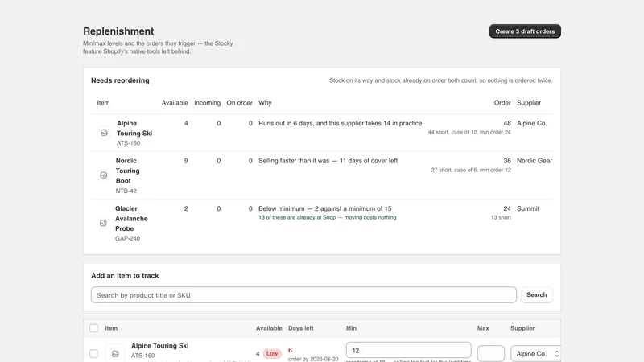Viewport: 644px width, 362px height.
Task: Click the Low stock badge
Action: [x=272, y=353]
